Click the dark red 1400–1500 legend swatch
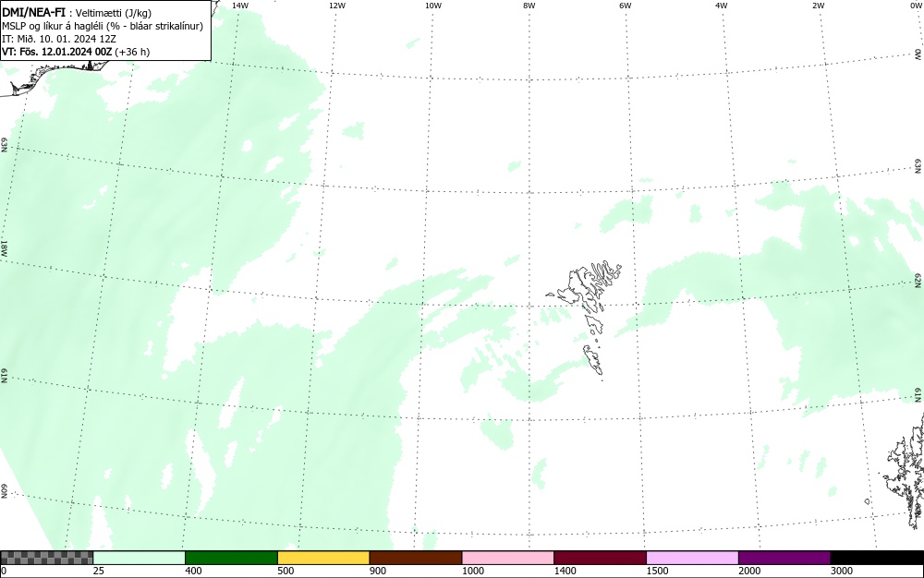 pos(600,558)
